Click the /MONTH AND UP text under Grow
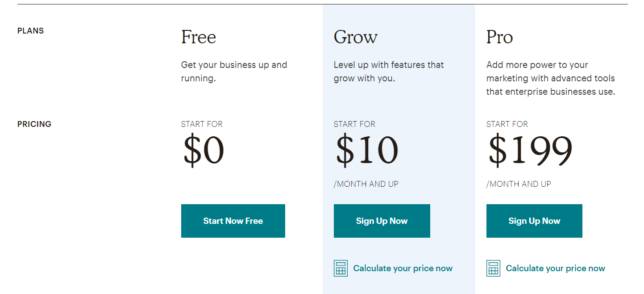Viewport: 644px width, 294px height. (x=366, y=184)
